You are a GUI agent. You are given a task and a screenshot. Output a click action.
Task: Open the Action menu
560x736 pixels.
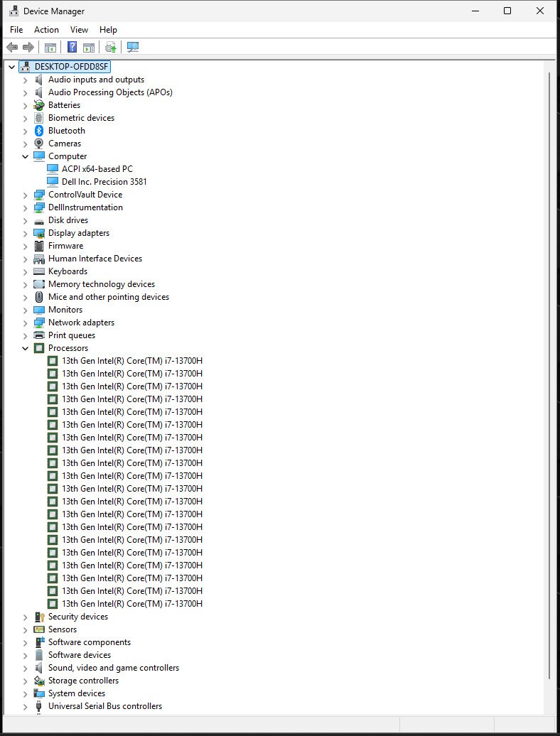[x=46, y=30]
